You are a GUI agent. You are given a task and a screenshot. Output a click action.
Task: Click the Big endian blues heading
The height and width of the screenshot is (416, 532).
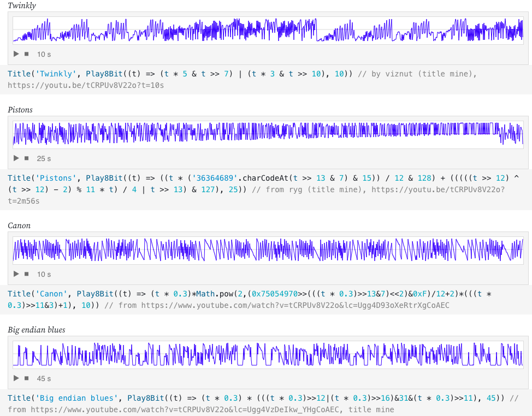[36, 330]
